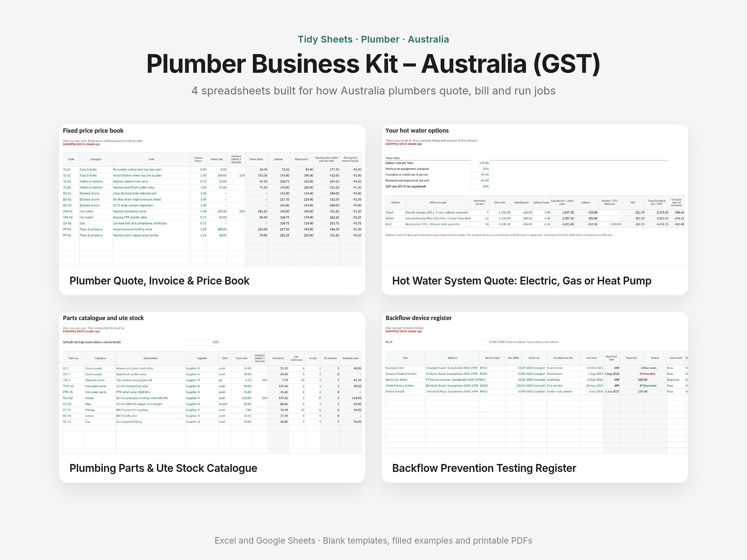Select the 'Example Cafe' site row
The image size is (747, 560).
click(x=537, y=368)
